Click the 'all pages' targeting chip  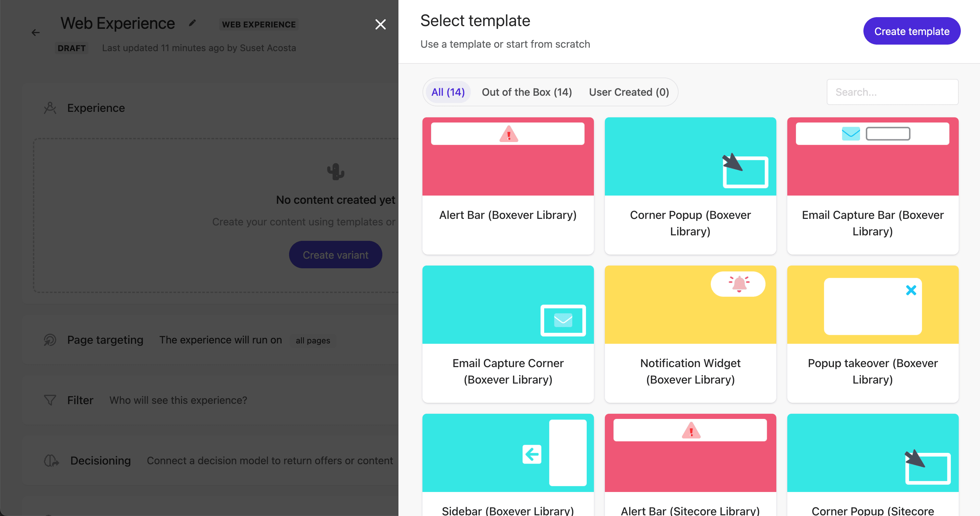[x=313, y=340]
